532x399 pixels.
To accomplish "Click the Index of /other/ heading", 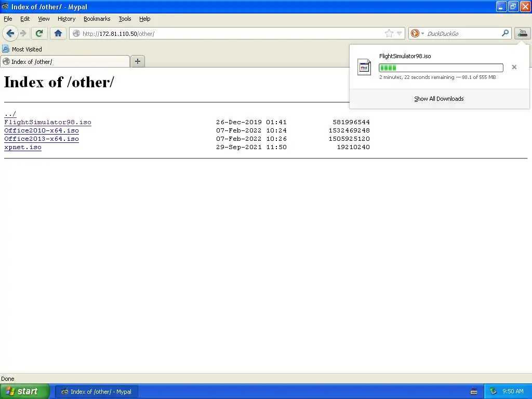I will (x=59, y=82).
